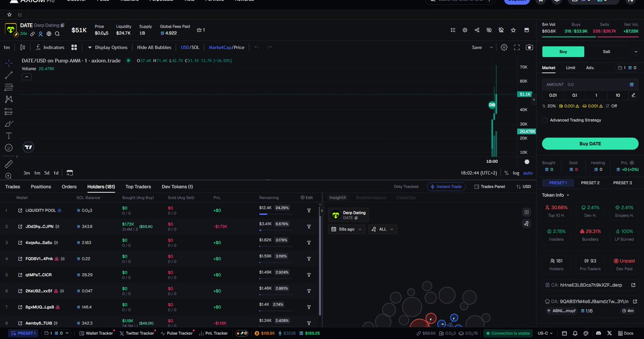The image size is (644, 339).
Task: Select the 0.01 quick amount
Action: pos(553,95)
